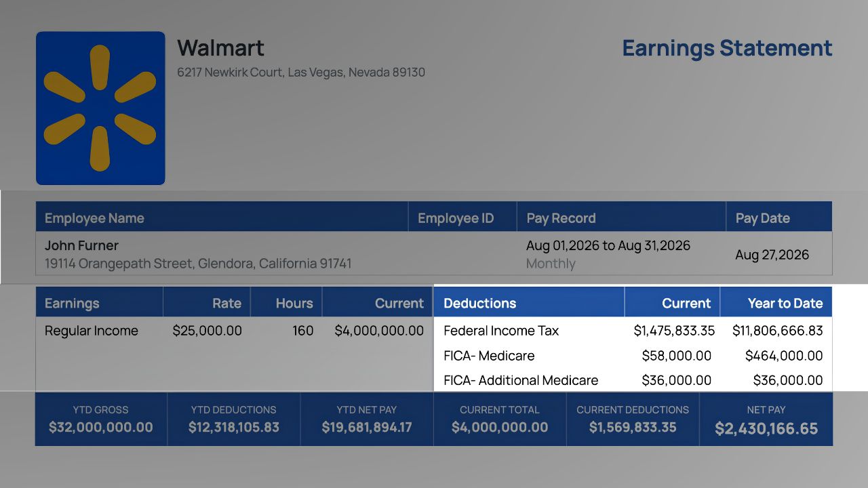Click Additional Medicare year-to-date $36,000.00

[788, 380]
